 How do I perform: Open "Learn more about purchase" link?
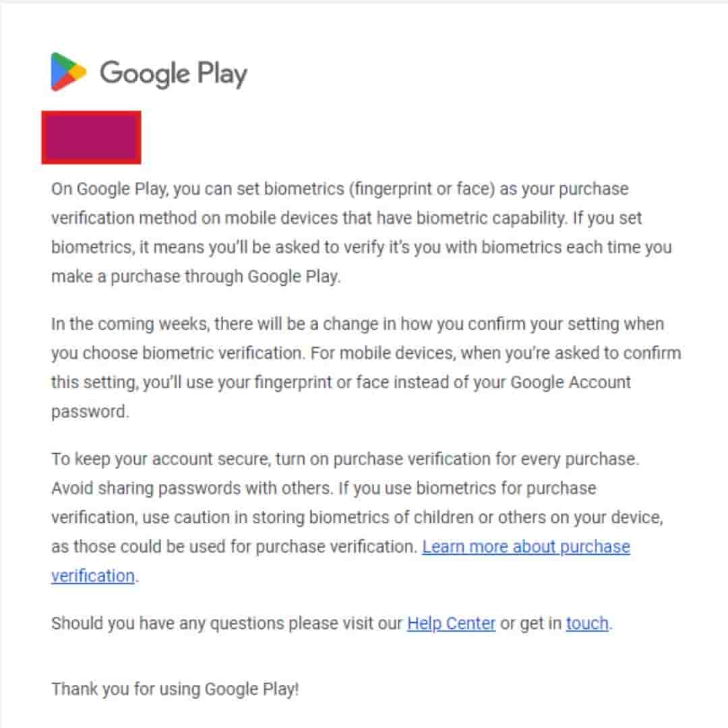[526, 547]
